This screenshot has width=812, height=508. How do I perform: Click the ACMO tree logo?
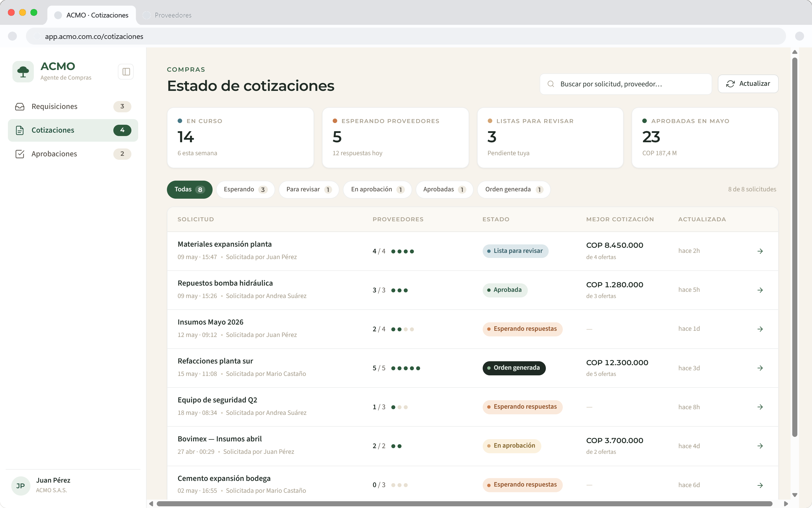click(23, 72)
